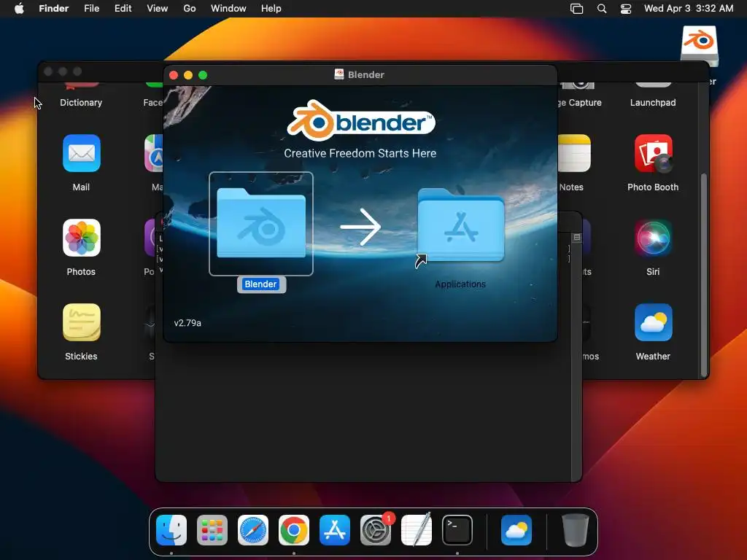
Task: Minimize the Blender installer window
Action: pos(188,75)
